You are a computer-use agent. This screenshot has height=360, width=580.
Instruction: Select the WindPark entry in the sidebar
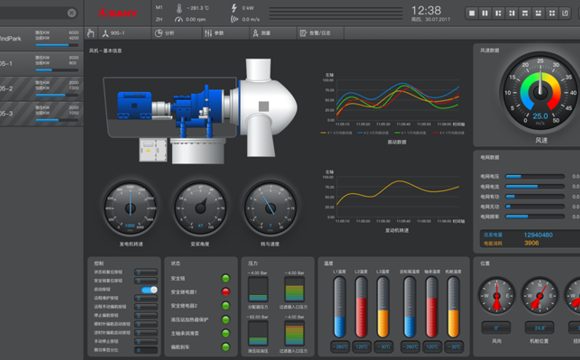pyautogui.click(x=41, y=38)
